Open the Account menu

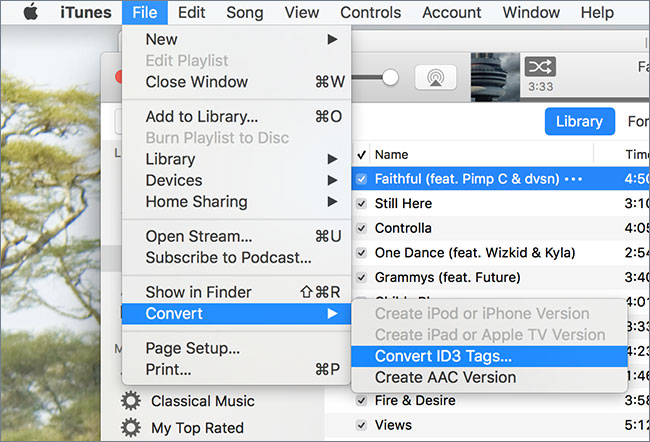tap(452, 12)
